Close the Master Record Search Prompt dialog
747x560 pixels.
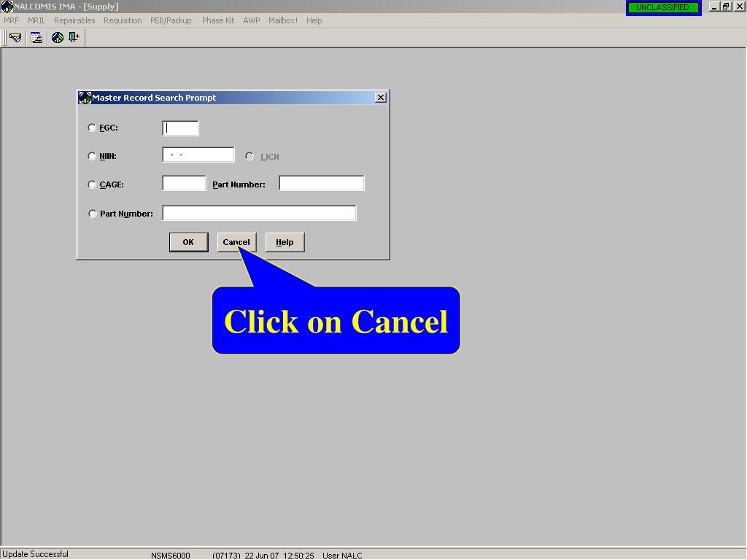(381, 98)
